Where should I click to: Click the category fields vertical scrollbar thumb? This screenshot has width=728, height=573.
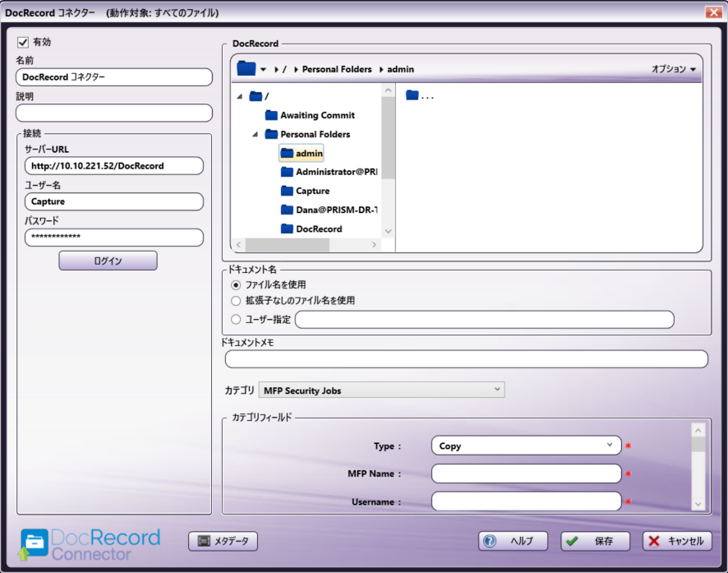(698, 445)
